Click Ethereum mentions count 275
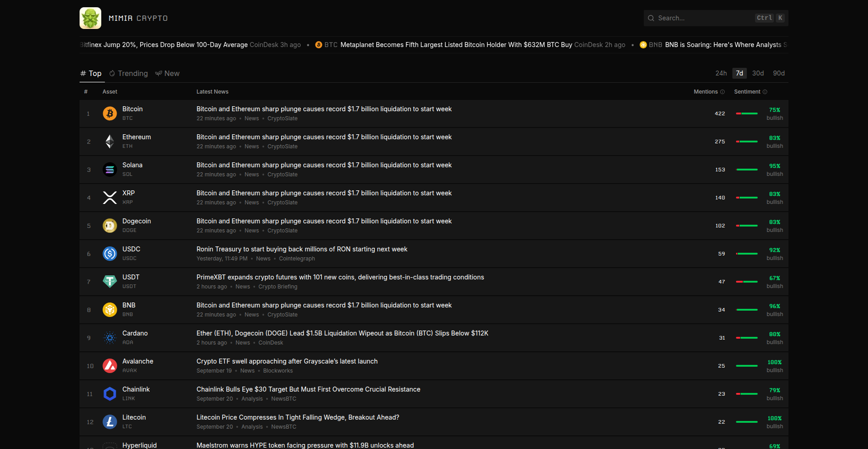 tap(720, 142)
